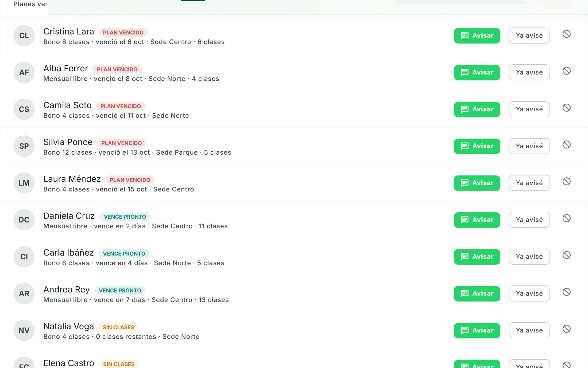Open the AF avatar of Alba Ferrer

point(24,72)
